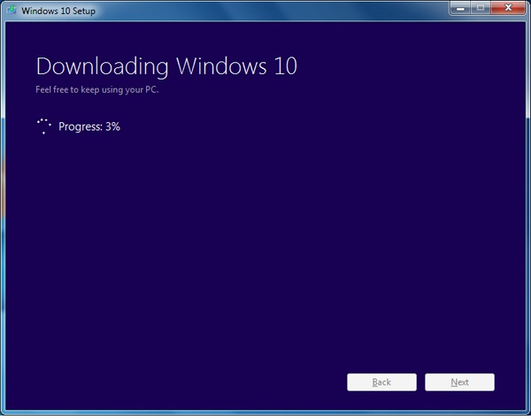Minimize the Windows 10 Setup window
This screenshot has height=420, width=531.
point(460,8)
